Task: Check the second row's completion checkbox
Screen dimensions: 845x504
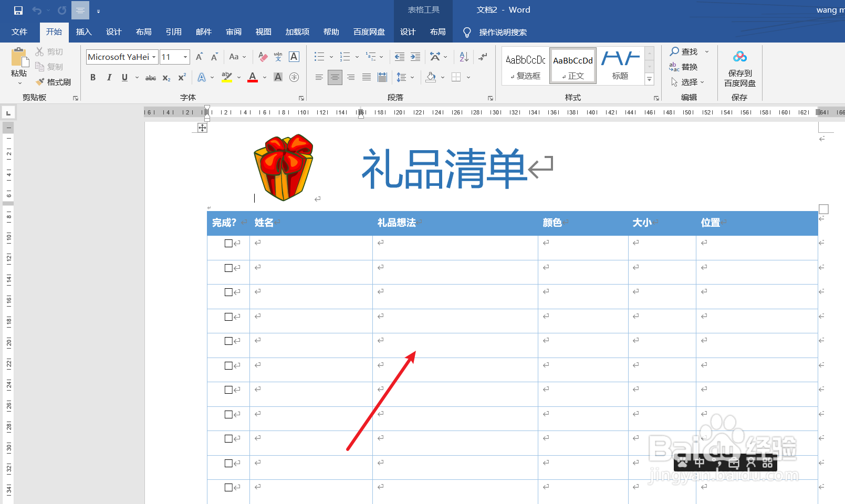Action: point(228,268)
